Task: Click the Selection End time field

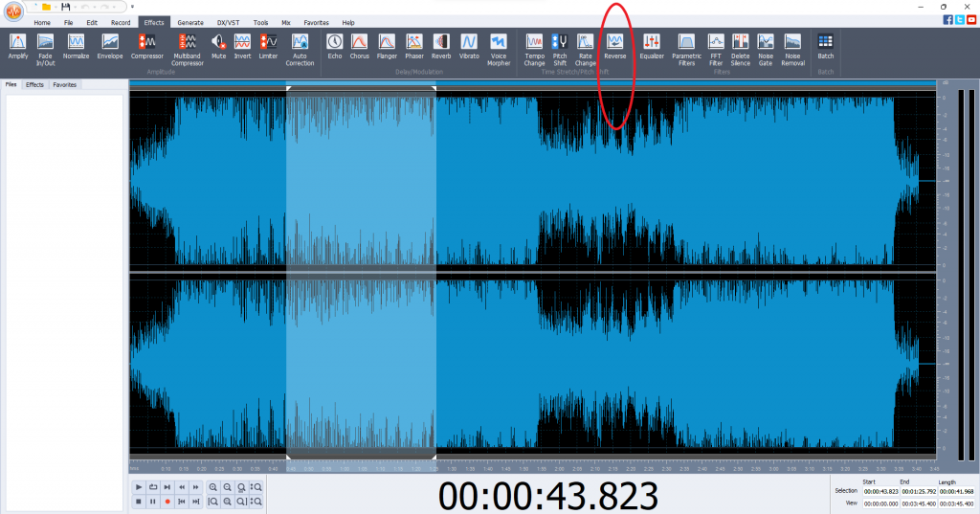Action: click(x=919, y=491)
